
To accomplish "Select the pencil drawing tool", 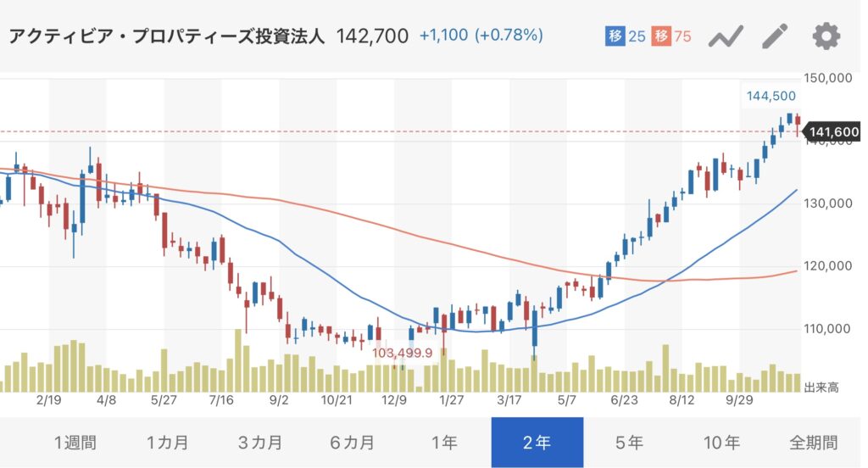I will 775,36.
